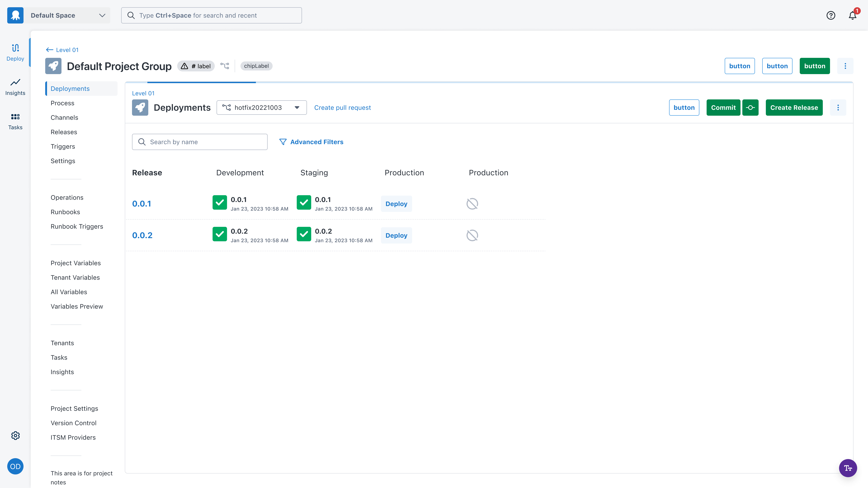Viewport: 868px width, 488px height.
Task: Click the Insights chart icon in sidebar
Action: click(15, 82)
